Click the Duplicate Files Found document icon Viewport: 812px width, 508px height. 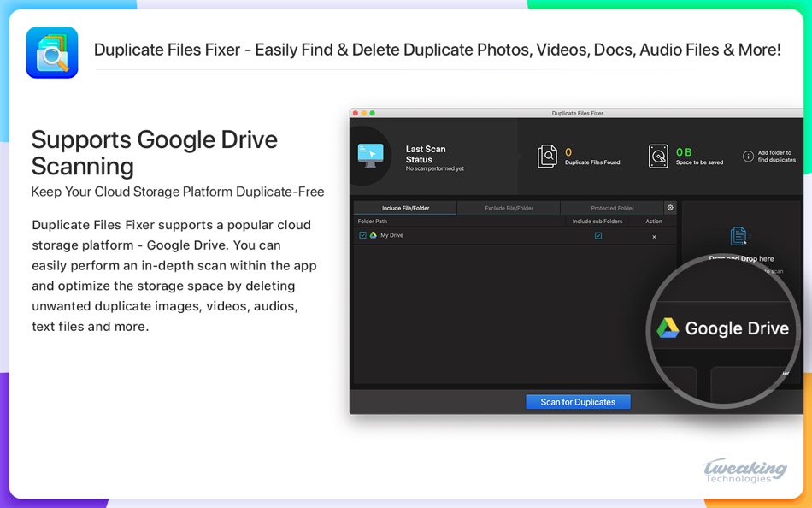coord(547,156)
